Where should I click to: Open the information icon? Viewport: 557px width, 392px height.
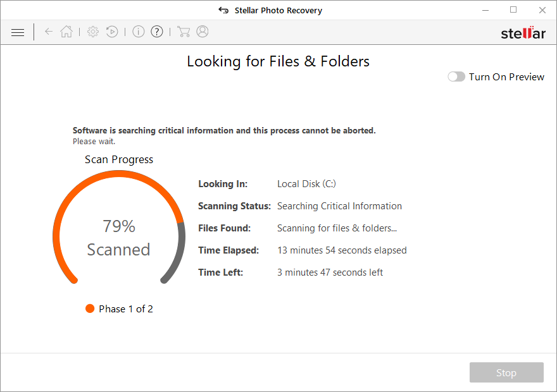[138, 32]
